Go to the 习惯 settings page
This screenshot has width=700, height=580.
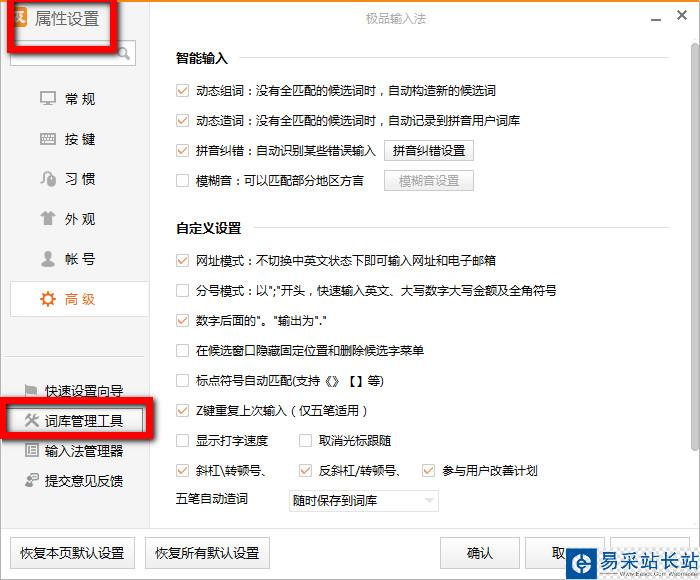coord(79,179)
